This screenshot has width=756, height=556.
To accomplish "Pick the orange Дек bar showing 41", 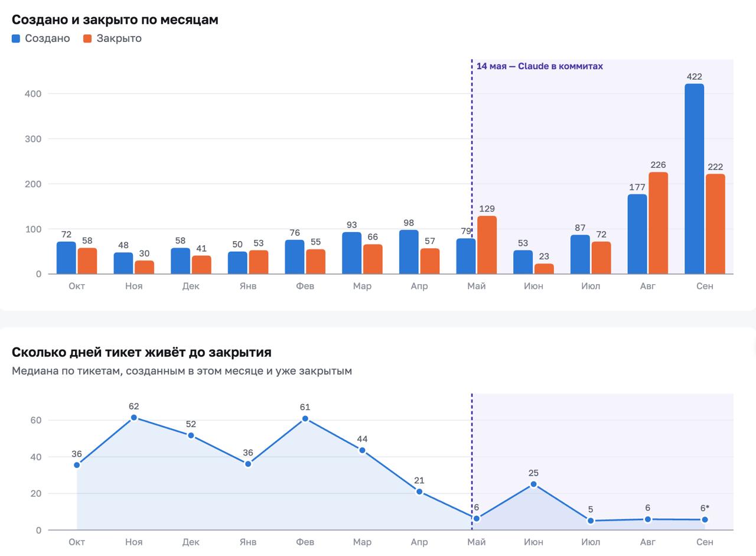I will tap(201, 265).
